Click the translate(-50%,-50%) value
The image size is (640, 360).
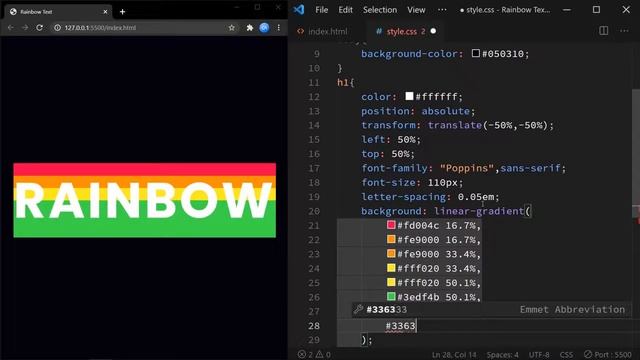pyautogui.click(x=487, y=125)
